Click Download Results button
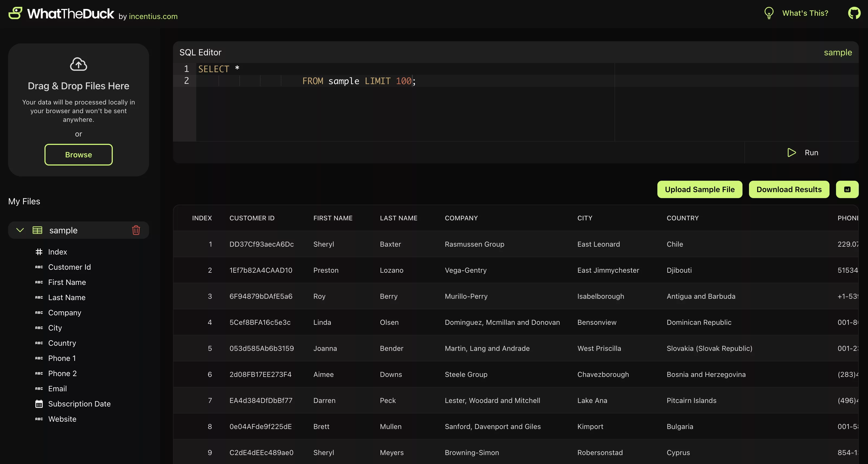 789,189
